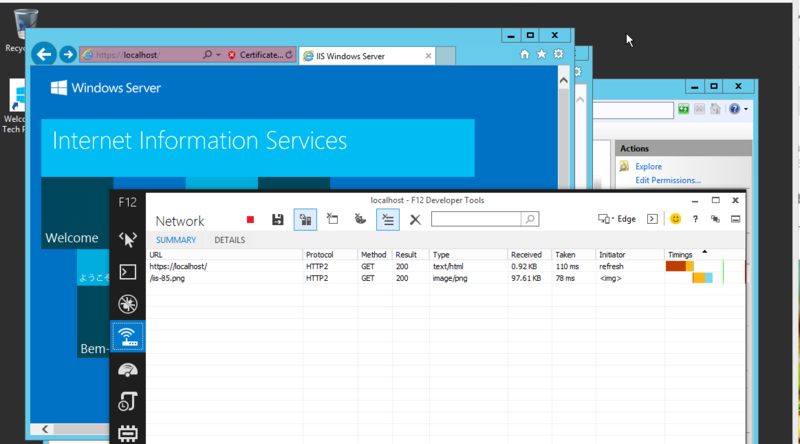The image size is (800, 444).
Task: Close the IIS Windows Server tab
Action: pyautogui.click(x=428, y=56)
